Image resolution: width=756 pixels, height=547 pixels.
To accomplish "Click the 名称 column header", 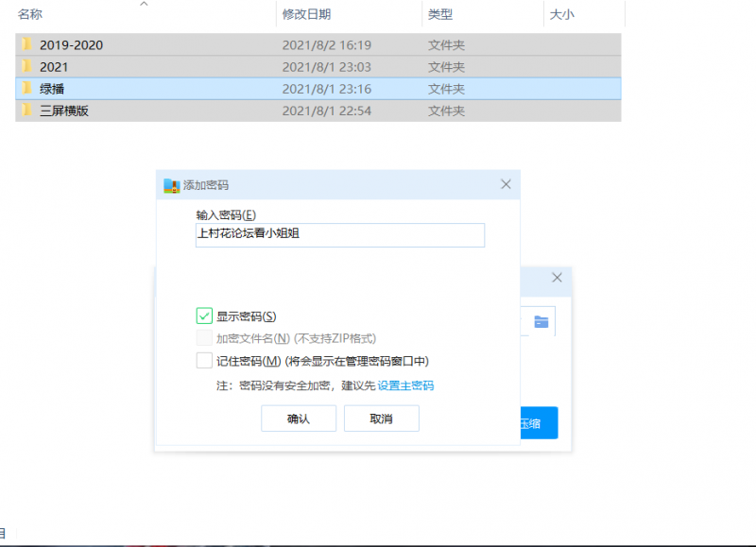I will (30, 14).
